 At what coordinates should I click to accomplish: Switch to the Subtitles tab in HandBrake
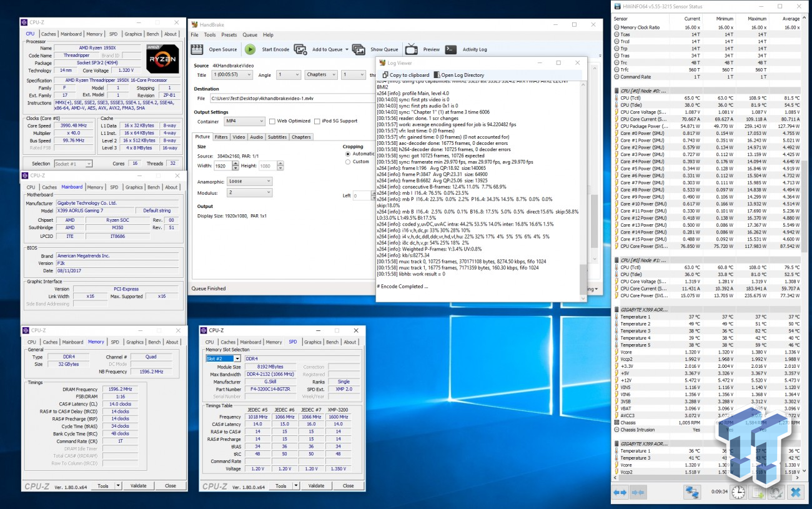pos(277,137)
